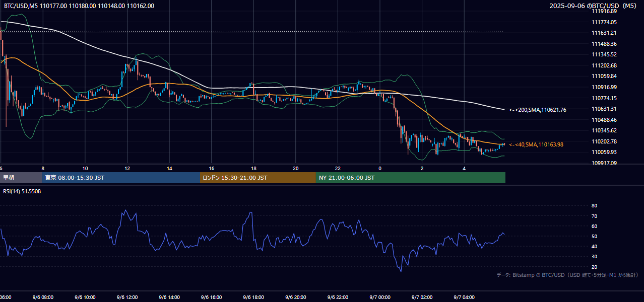Select the 東京 08:00-15:30 JST session band
This screenshot has width=644, height=302.
click(x=121, y=178)
